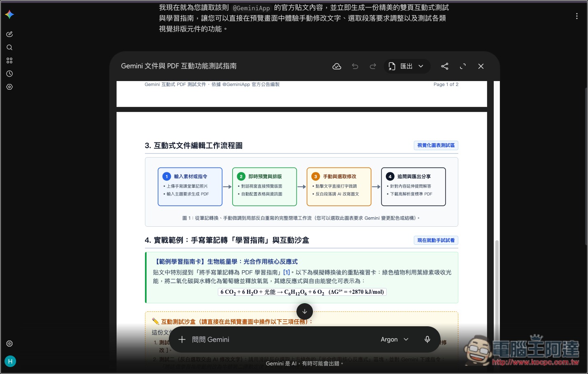Click the undo arrow in document toolbar
Viewport: 588px width, 374px height.
[x=355, y=66]
